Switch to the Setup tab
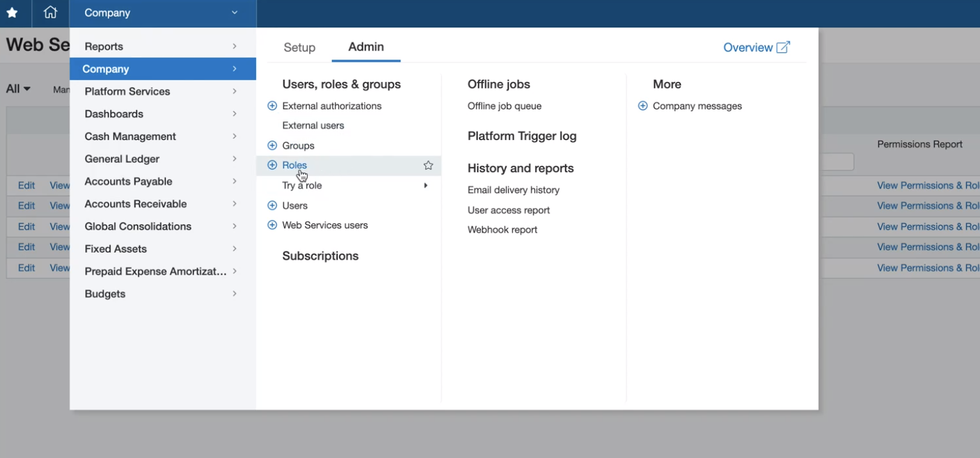Viewport: 980px width, 458px height. click(x=299, y=47)
